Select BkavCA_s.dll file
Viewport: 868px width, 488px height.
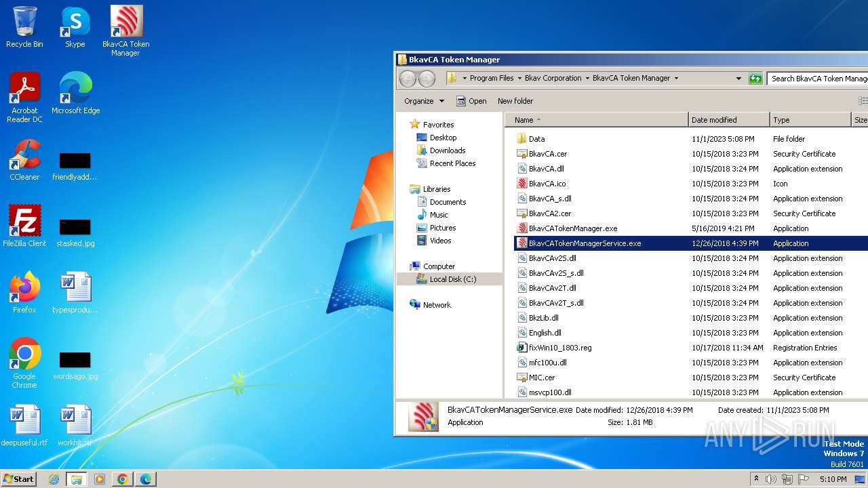point(544,199)
